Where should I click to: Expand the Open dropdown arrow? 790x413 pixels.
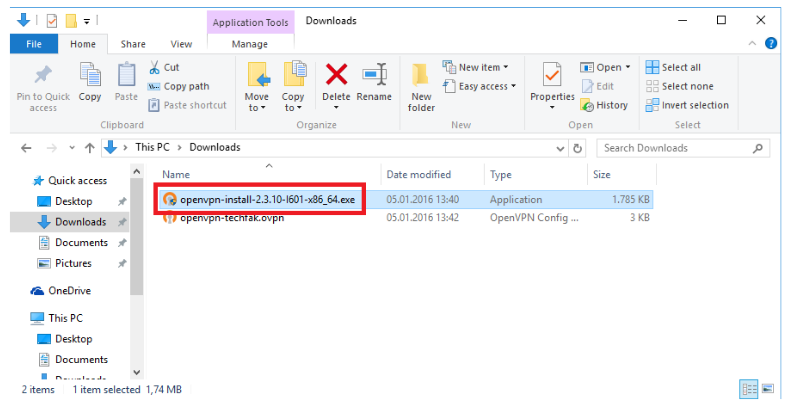628,67
